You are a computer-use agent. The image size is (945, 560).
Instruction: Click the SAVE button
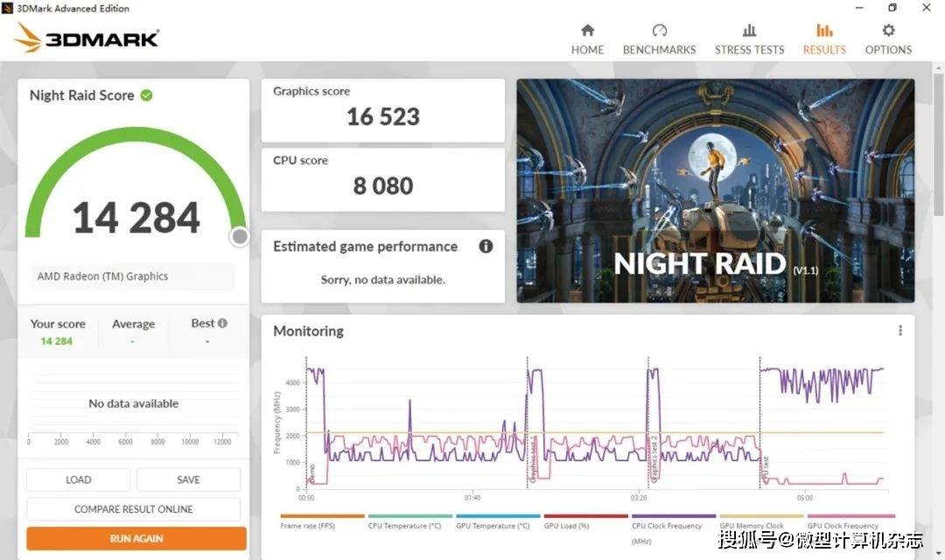(188, 479)
